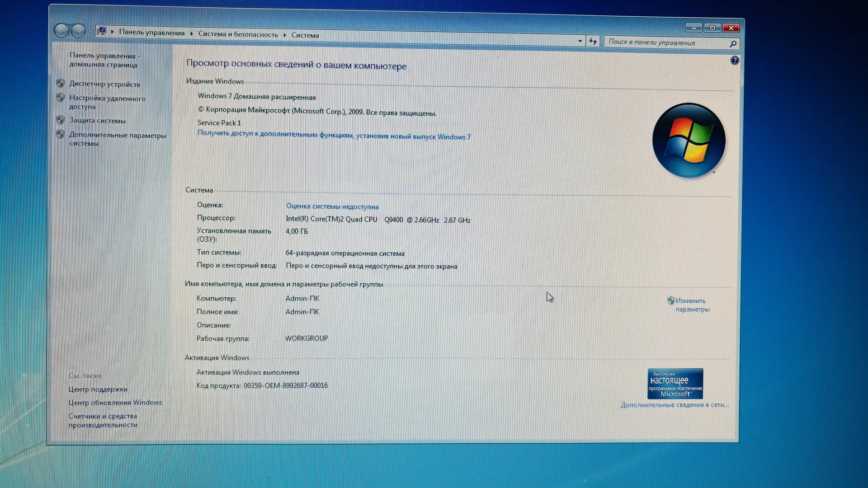The height and width of the screenshot is (488, 868).
Task: Click the Windows 7 Домашняя расширенная text
Action: (x=256, y=96)
